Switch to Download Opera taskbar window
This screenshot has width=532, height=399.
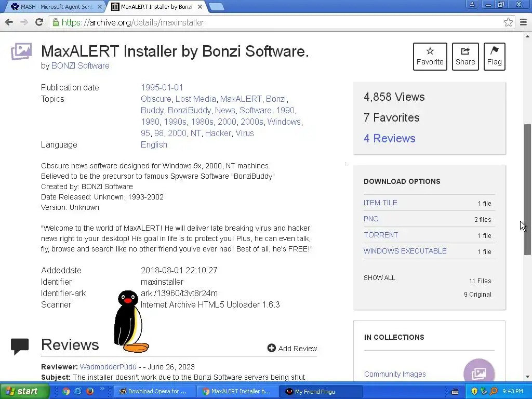(154, 391)
